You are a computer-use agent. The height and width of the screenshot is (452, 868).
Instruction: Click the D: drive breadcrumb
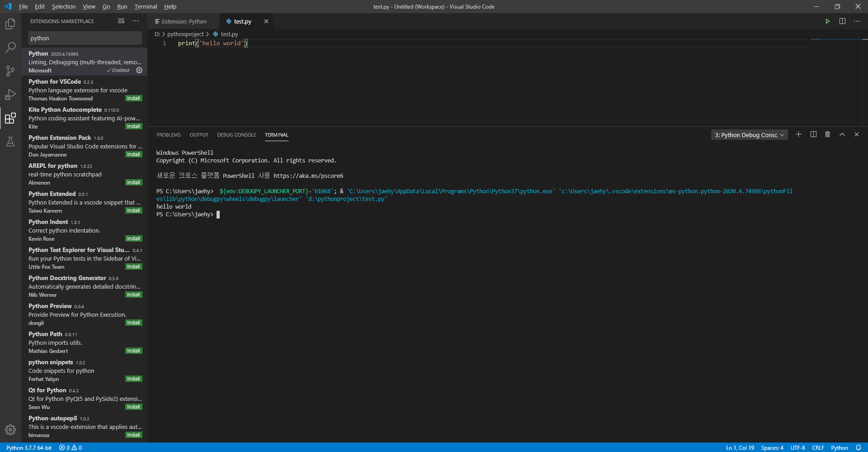[157, 34]
